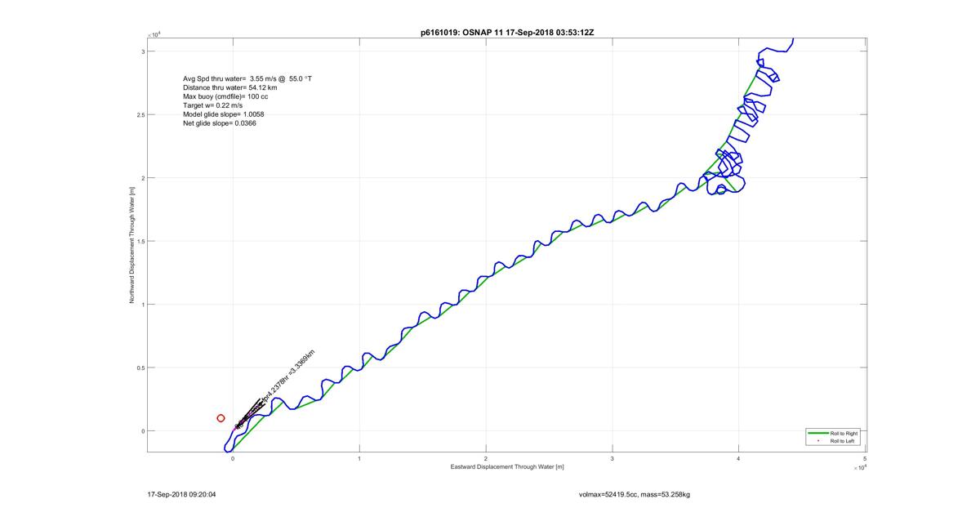
Task: Click the x-axis tick label '5'
Action: pos(865,459)
